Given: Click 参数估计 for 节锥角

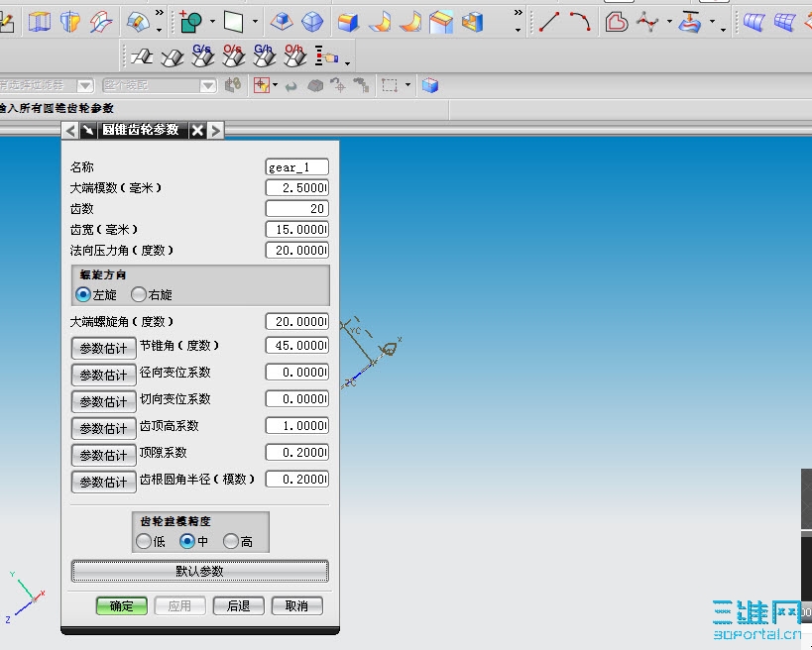Looking at the screenshot, I should 103,349.
